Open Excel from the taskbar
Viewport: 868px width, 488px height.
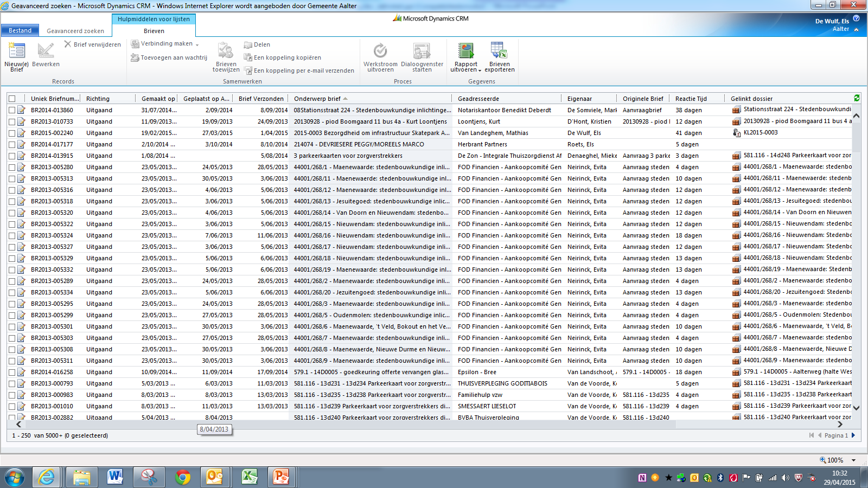[249, 477]
